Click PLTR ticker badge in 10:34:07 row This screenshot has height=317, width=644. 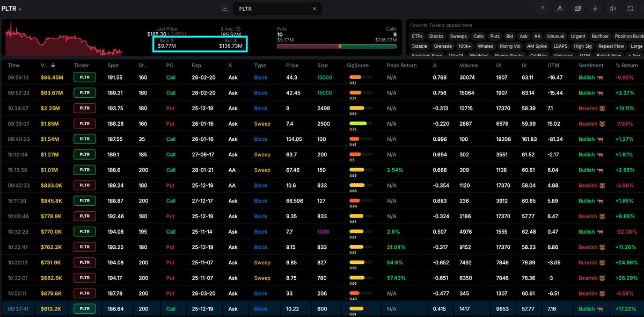84,108
